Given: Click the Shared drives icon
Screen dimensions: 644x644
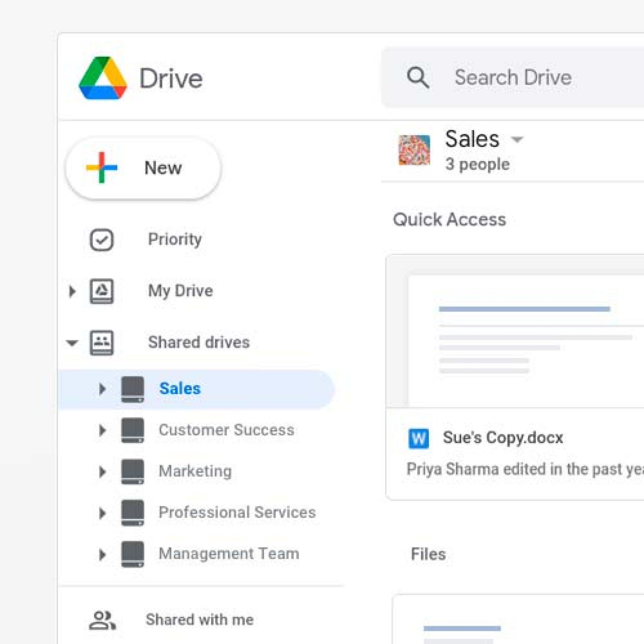Looking at the screenshot, I should (x=102, y=343).
